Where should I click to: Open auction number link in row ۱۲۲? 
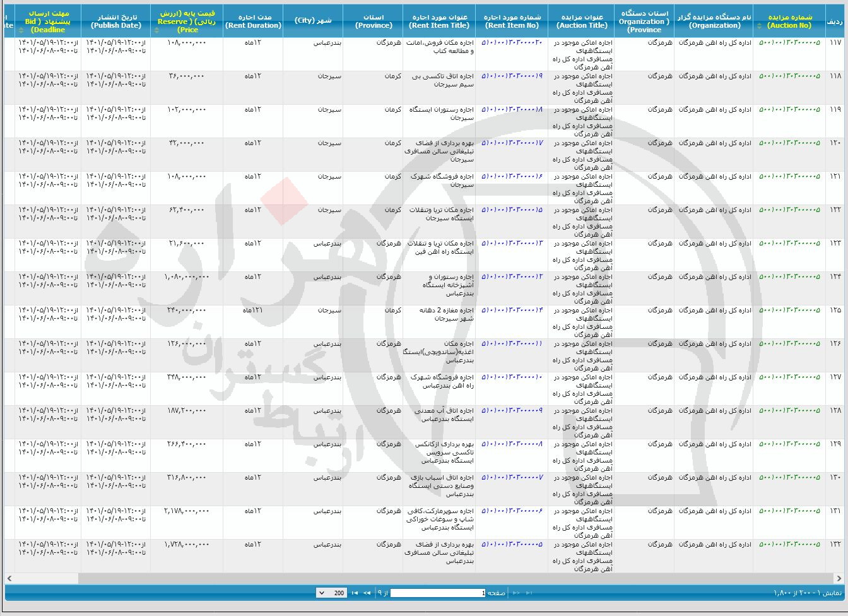pyautogui.click(x=789, y=210)
